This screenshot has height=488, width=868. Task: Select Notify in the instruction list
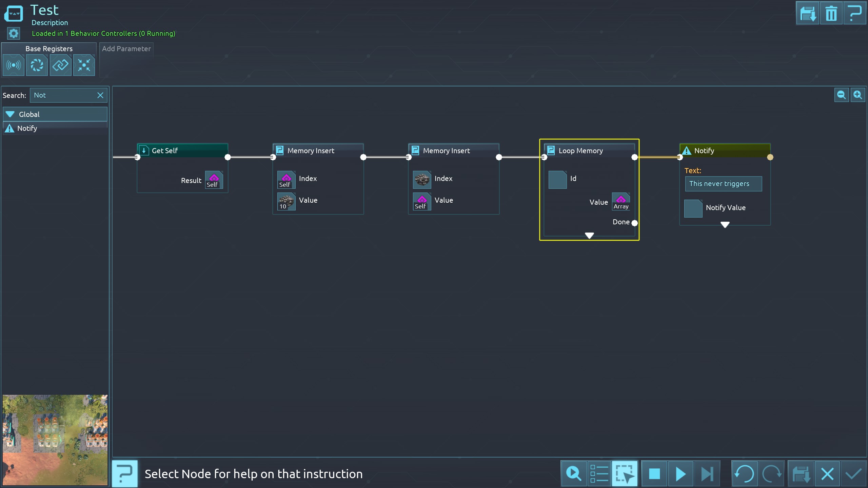[x=27, y=128]
